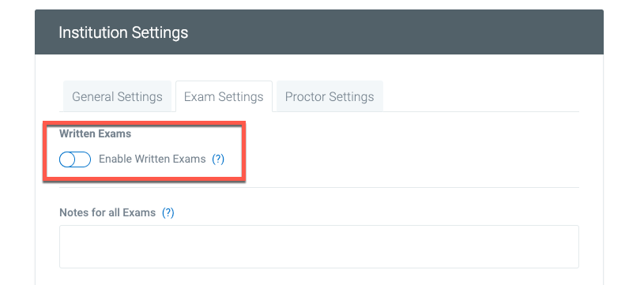
Task: View help info for exam notes field
Action: 168,213
